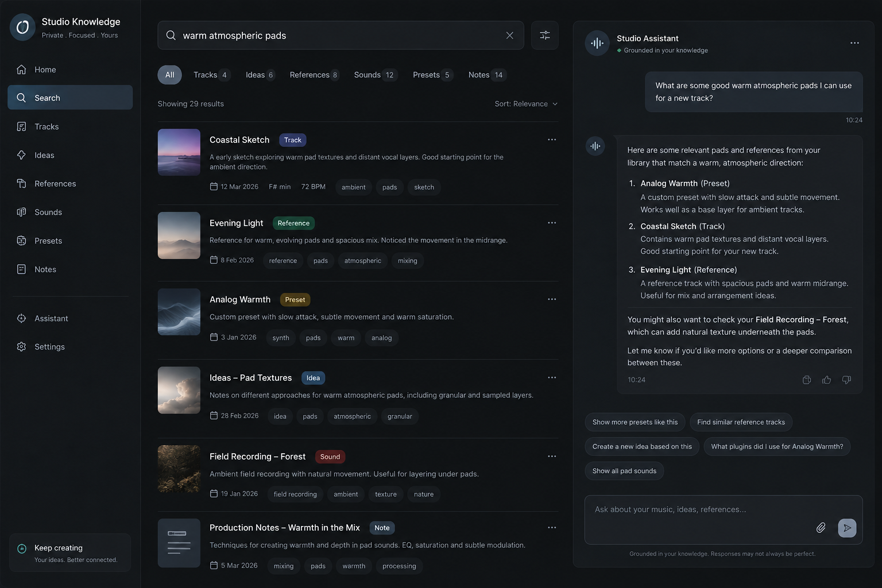882x588 pixels.
Task: Click the mixing tag on Evening Light
Action: (x=408, y=261)
